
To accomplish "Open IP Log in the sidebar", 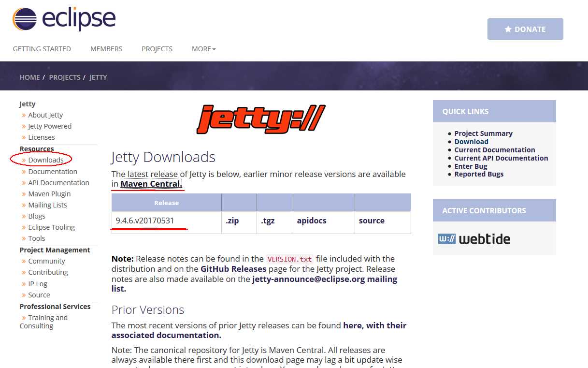I will [x=38, y=284].
